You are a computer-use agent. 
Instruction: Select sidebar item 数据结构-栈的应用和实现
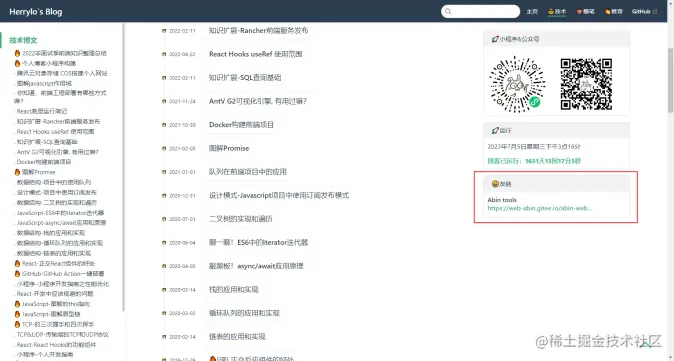[x=51, y=233]
